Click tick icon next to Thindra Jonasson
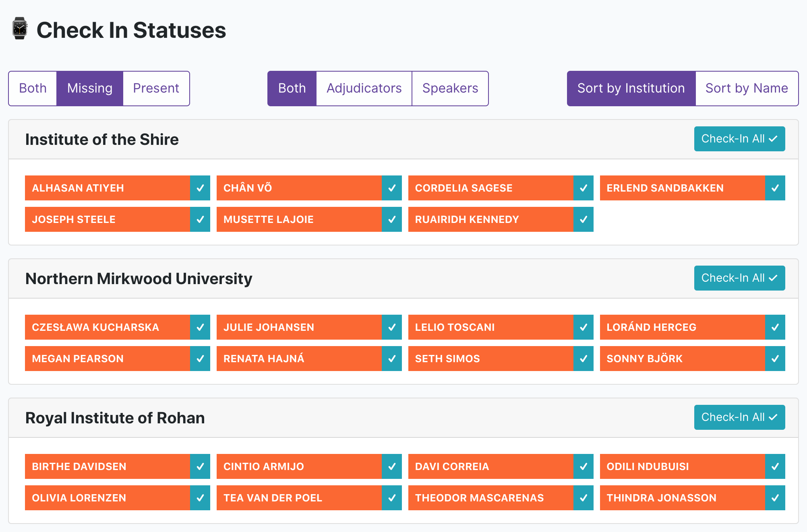The image size is (807, 532). (x=775, y=498)
